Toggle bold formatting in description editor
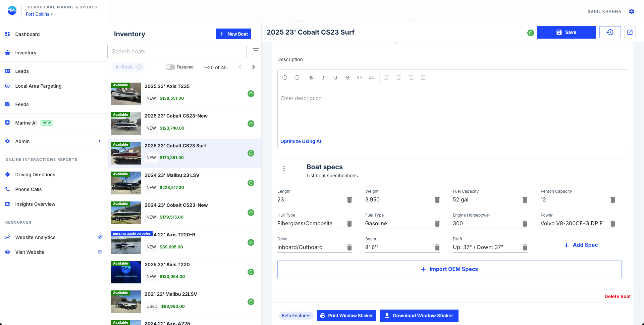The image size is (644, 325). [x=311, y=78]
